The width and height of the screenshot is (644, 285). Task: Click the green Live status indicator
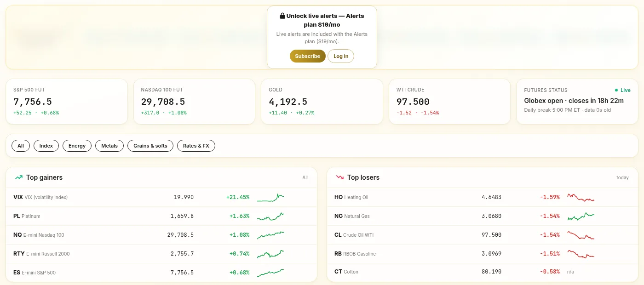coord(623,90)
